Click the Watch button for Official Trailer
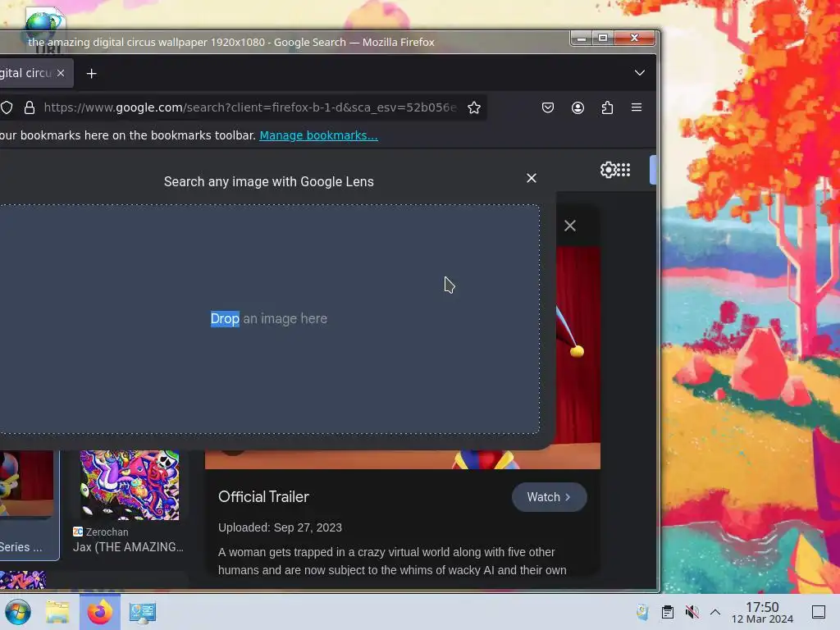This screenshot has height=630, width=840. 549,497
